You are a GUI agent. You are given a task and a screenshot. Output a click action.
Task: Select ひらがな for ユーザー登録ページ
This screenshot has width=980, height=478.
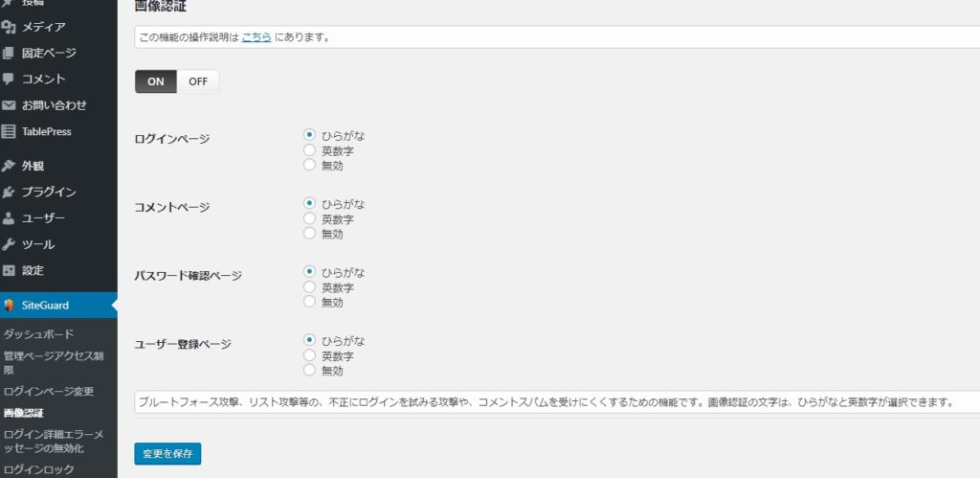coord(309,340)
